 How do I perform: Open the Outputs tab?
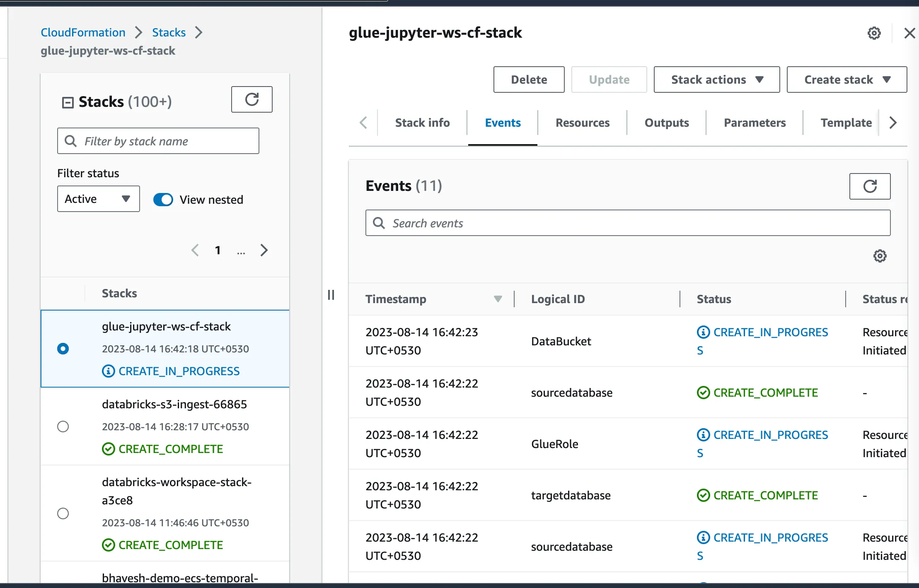(x=667, y=123)
